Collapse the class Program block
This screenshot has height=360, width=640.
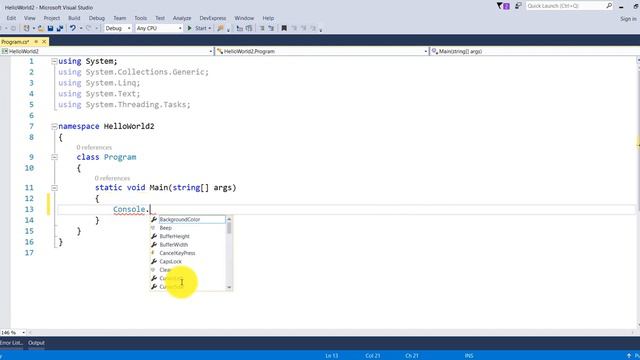pyautogui.click(x=54, y=157)
